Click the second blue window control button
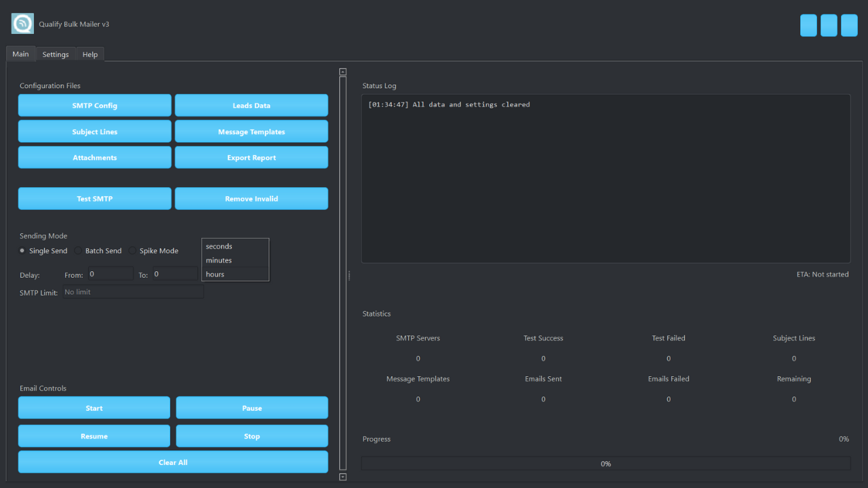The image size is (868, 488). click(829, 25)
